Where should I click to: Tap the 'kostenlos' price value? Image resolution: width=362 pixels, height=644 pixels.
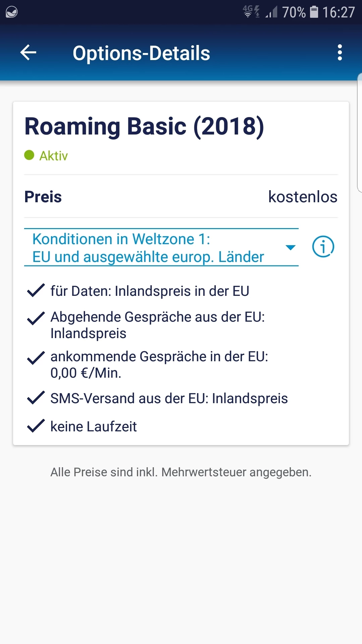click(x=302, y=197)
